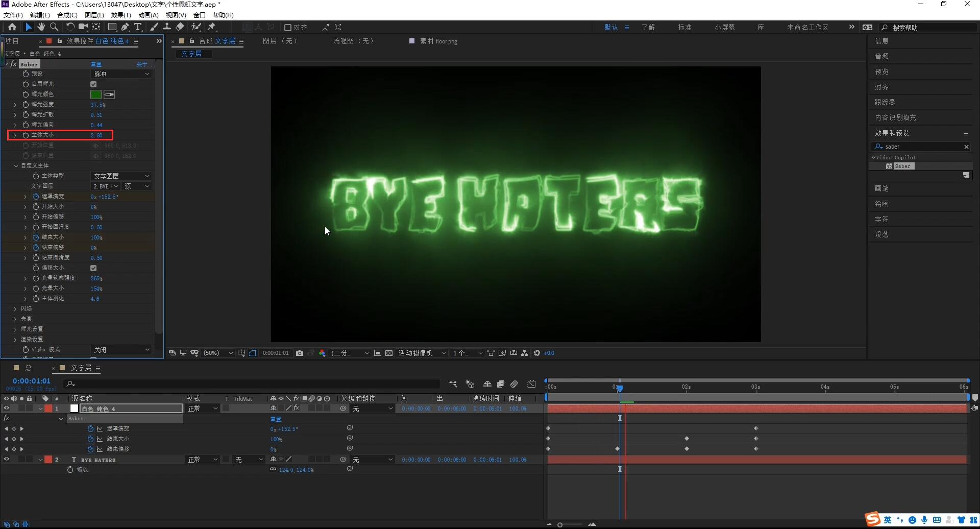Open the 预设 dropdown showing 脉冲
This screenshot has width=980, height=529.
click(121, 74)
